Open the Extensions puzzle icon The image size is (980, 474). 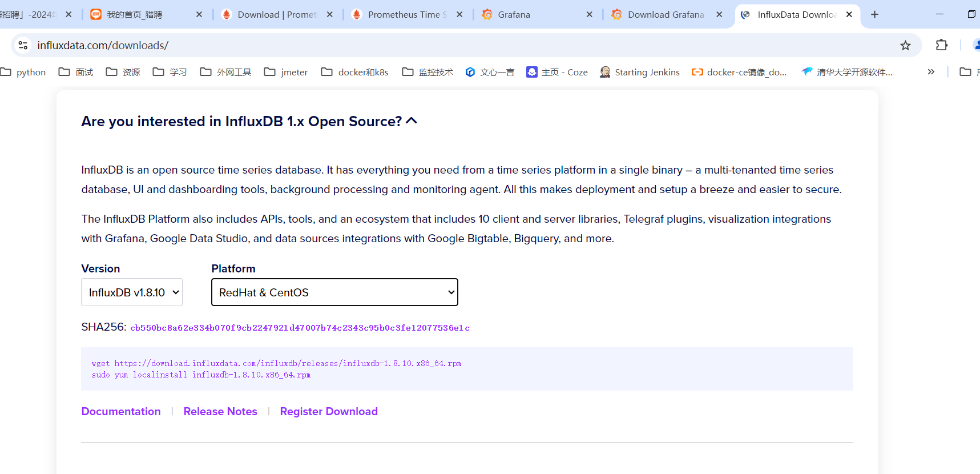(941, 45)
